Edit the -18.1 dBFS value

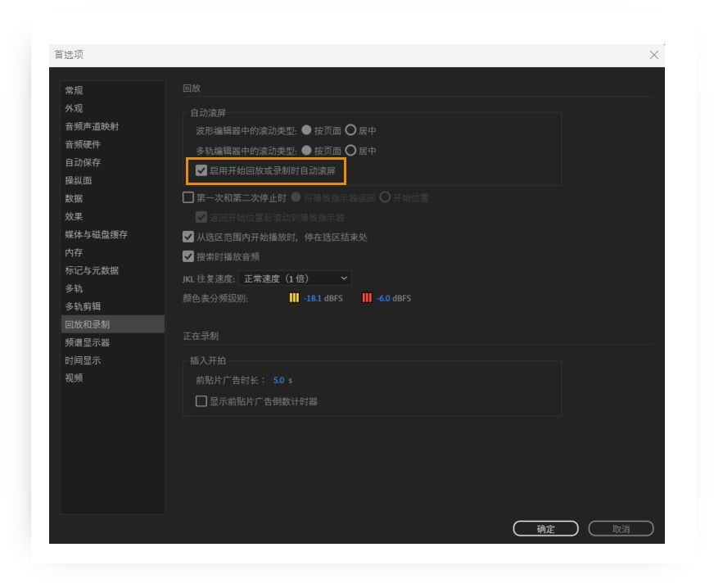(x=313, y=298)
